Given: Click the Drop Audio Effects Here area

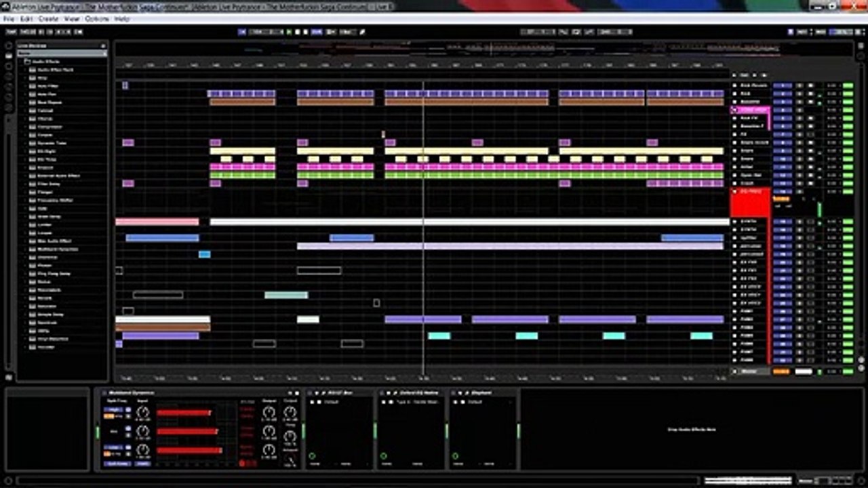Looking at the screenshot, I should [x=692, y=430].
